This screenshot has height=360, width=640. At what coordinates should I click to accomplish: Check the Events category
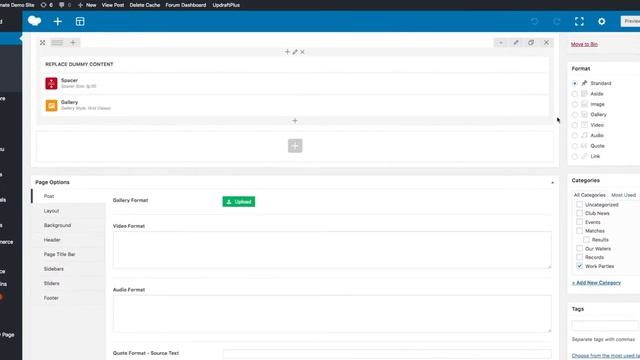[x=580, y=222]
